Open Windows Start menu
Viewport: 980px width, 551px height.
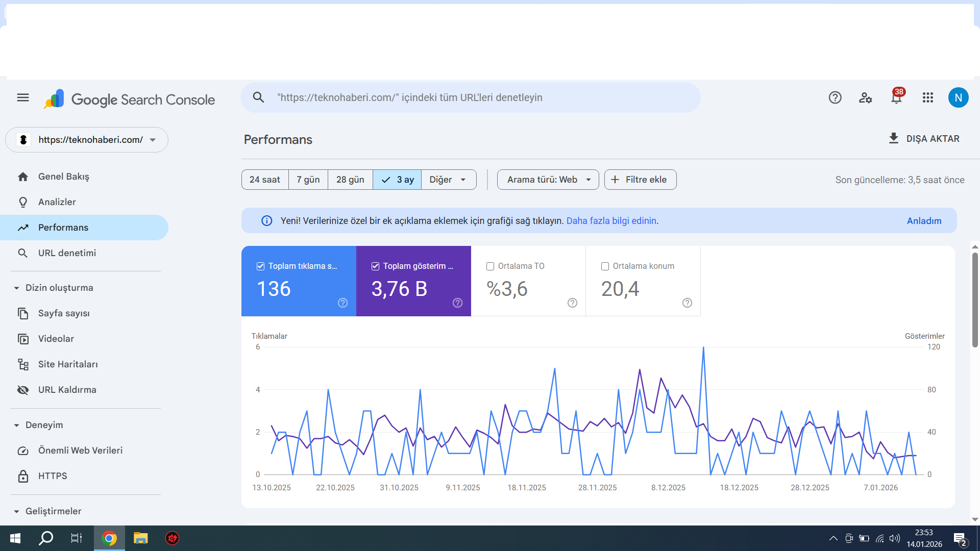coord(15,538)
